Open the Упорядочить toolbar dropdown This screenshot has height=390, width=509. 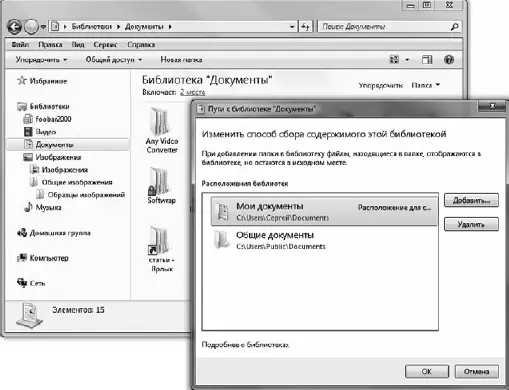[x=41, y=60]
